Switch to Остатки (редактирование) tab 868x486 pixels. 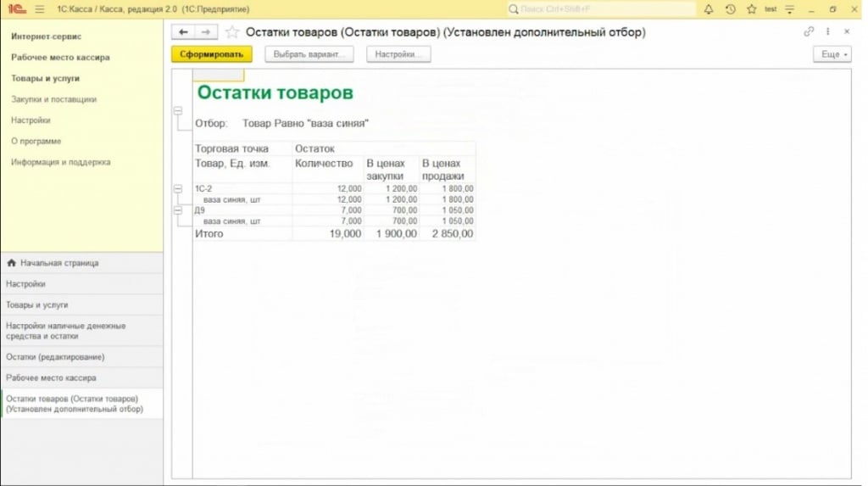pyautogui.click(x=55, y=357)
